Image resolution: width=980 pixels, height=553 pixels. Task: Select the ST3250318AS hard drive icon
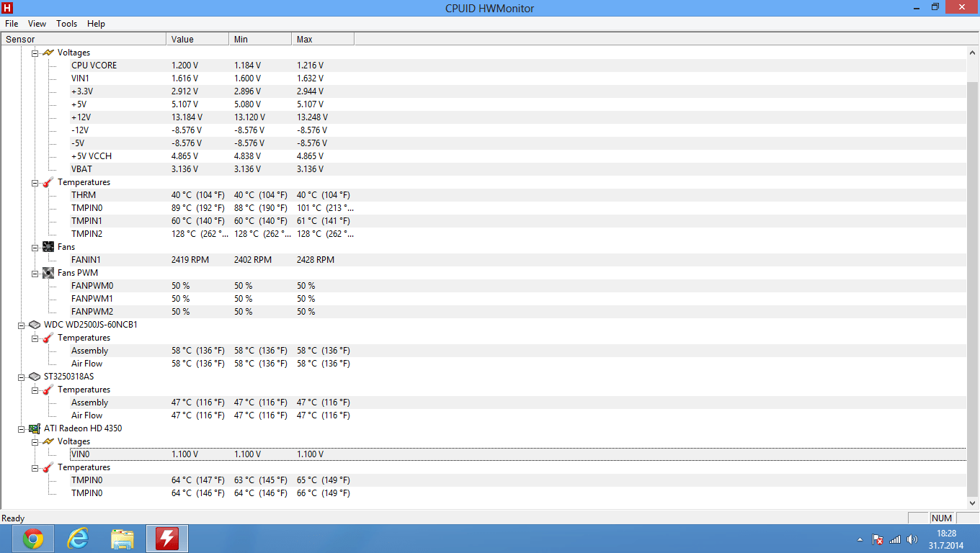pyautogui.click(x=35, y=377)
